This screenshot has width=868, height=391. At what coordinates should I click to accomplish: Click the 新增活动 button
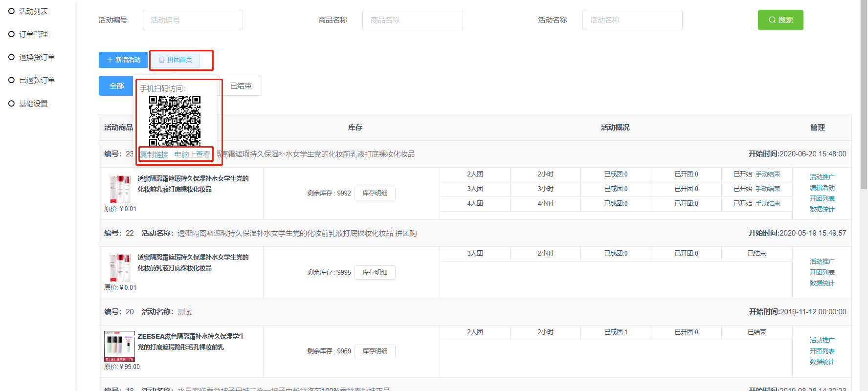tap(123, 60)
